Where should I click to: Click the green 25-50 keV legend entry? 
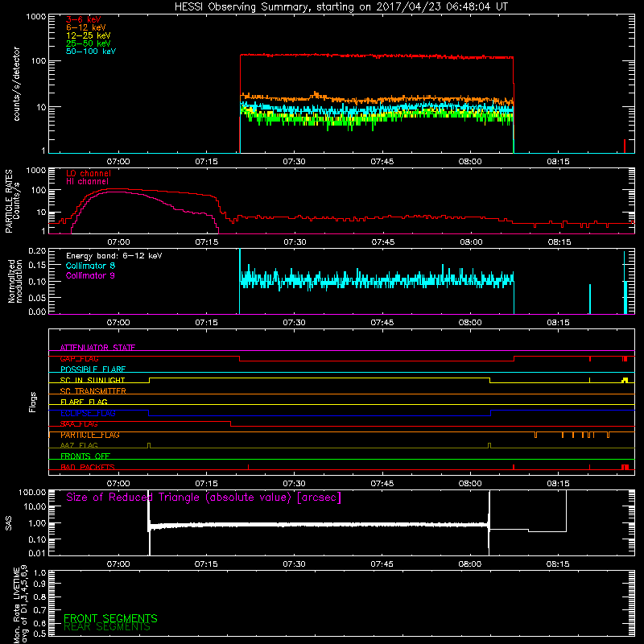click(89, 43)
